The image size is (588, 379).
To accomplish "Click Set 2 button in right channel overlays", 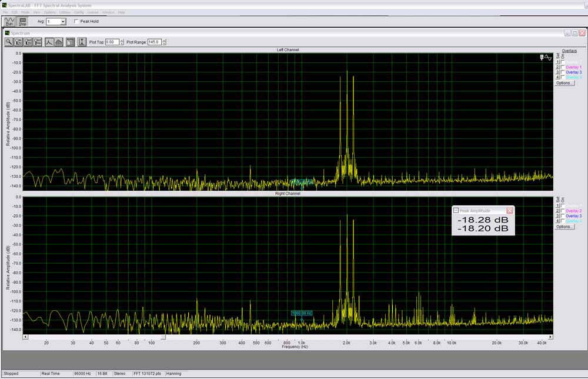I will (557, 211).
